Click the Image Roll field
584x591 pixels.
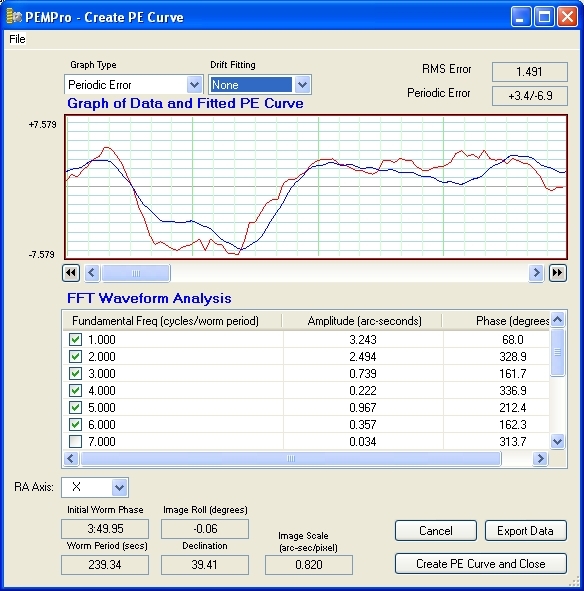point(205,529)
